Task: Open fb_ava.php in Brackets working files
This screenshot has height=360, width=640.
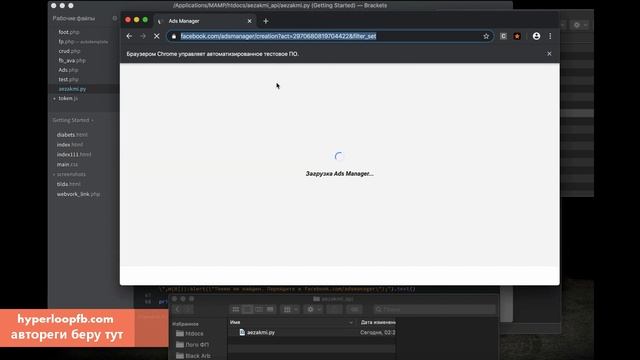Action: pyautogui.click(x=72, y=60)
